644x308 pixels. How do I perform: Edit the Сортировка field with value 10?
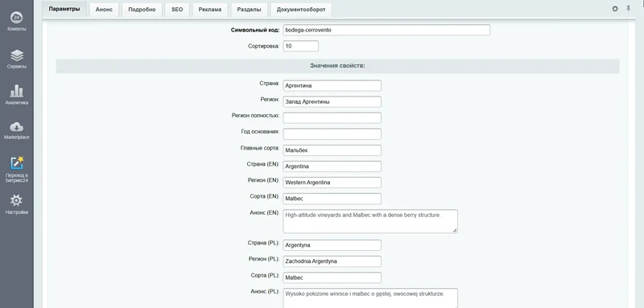coord(300,47)
